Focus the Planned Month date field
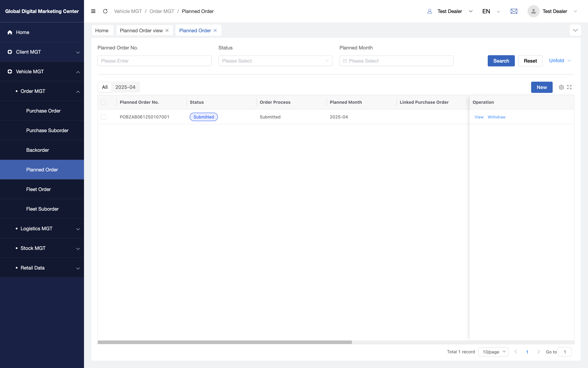Viewport: 588px width, 368px height. [x=396, y=61]
